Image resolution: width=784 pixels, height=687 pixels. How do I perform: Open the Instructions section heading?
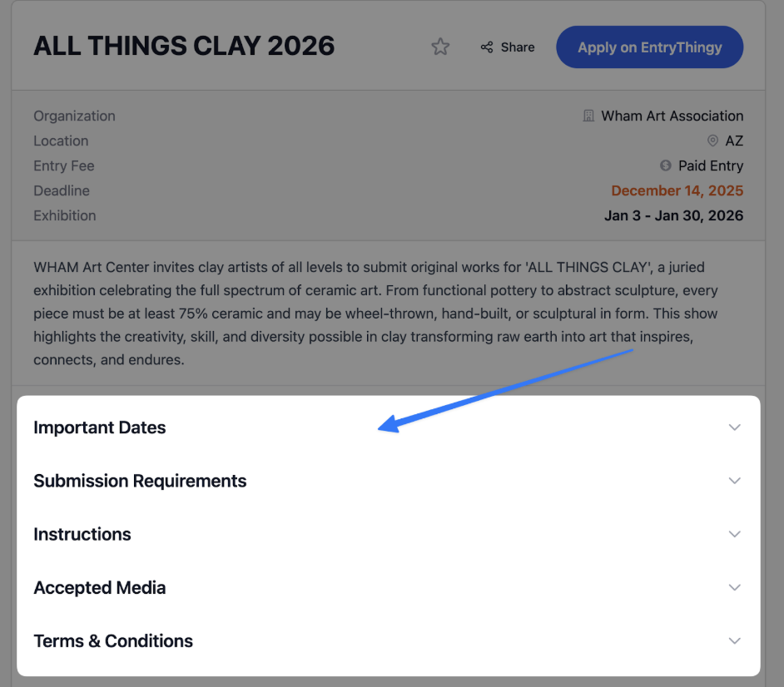pyautogui.click(x=82, y=534)
